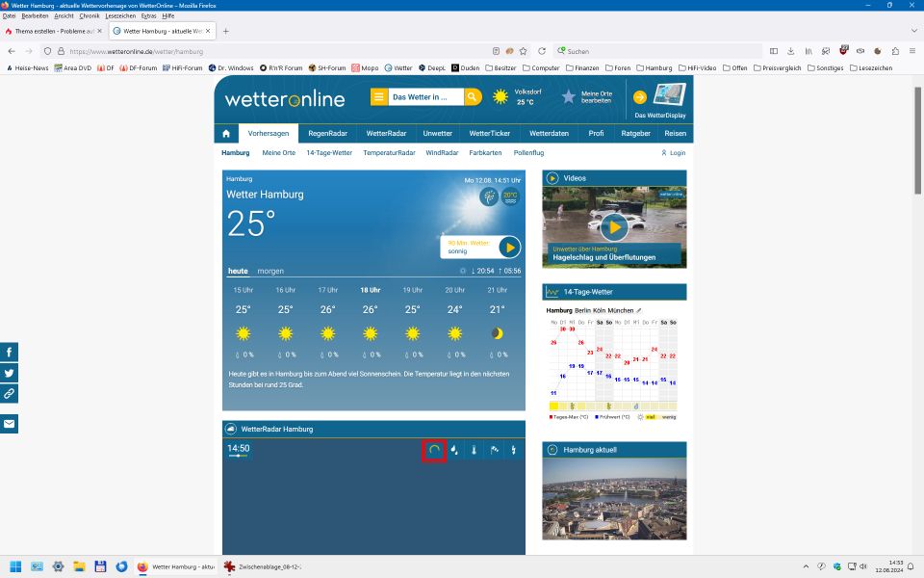Image resolution: width=924 pixels, height=578 pixels.
Task: Select München in the 14-Tage-Wetter widget
Action: click(x=621, y=310)
